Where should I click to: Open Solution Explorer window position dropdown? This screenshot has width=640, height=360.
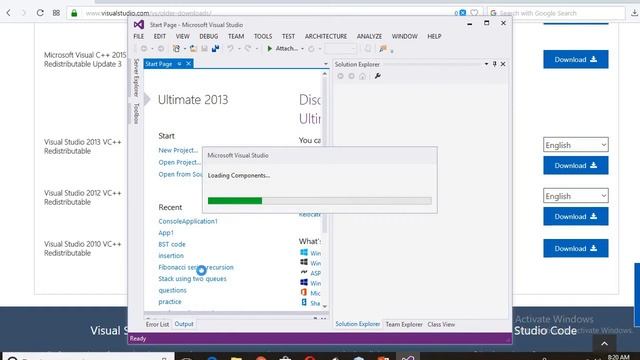(x=486, y=64)
